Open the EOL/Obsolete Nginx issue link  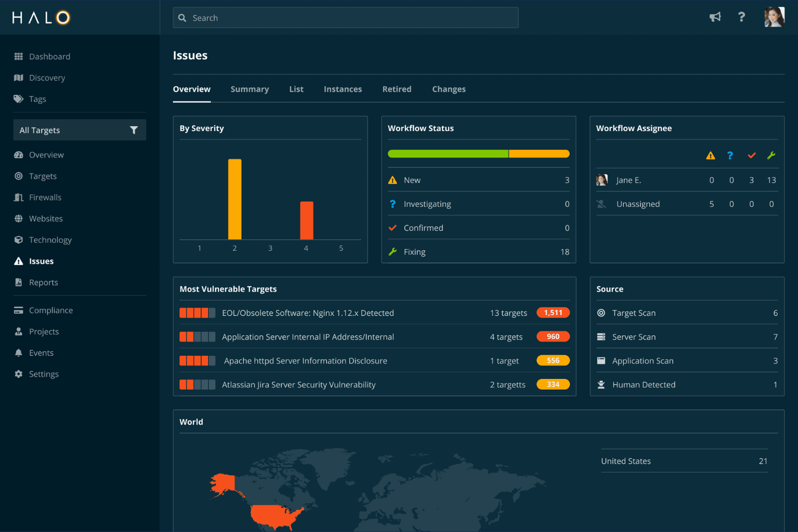pyautogui.click(x=308, y=313)
